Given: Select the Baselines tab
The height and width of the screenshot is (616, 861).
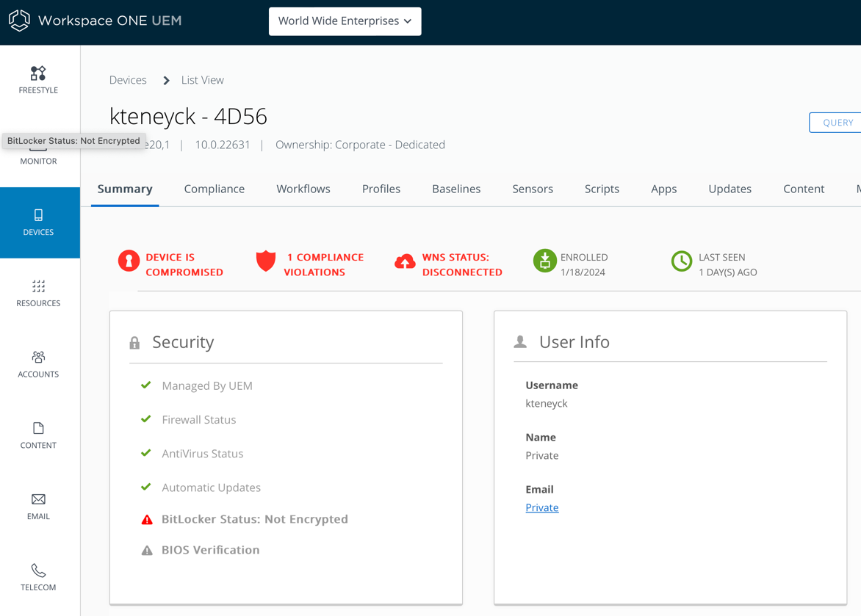Looking at the screenshot, I should coord(456,189).
